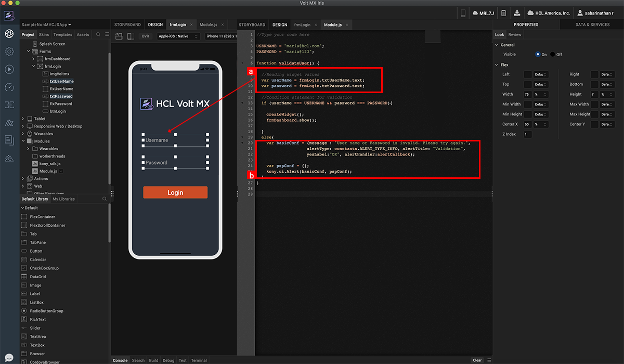The height and width of the screenshot is (364, 624).
Task: Click the performance gauge icon in sidebar
Action: click(9, 87)
